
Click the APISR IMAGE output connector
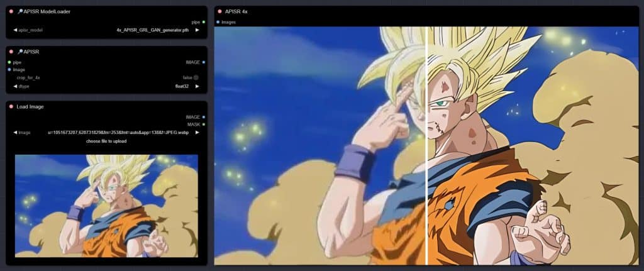[x=204, y=62]
